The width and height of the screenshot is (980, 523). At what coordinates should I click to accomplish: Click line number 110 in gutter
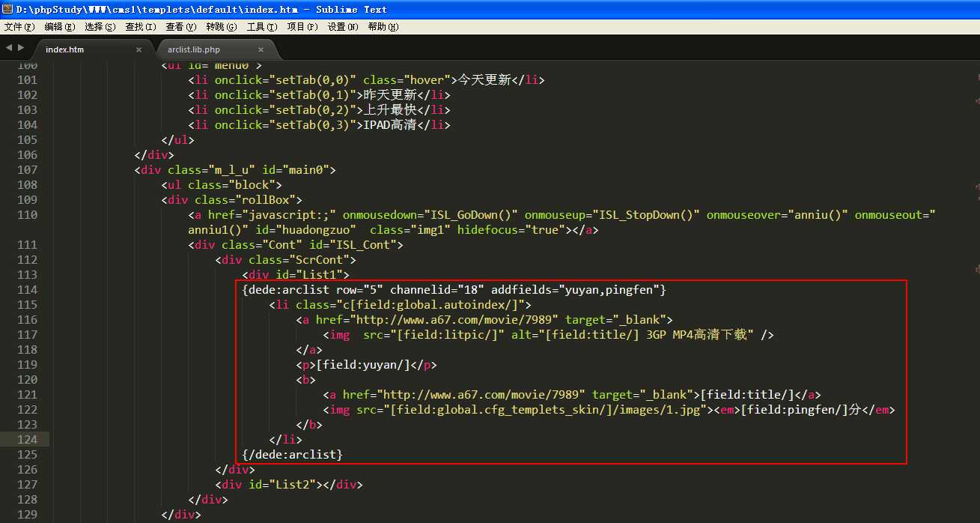coord(27,215)
